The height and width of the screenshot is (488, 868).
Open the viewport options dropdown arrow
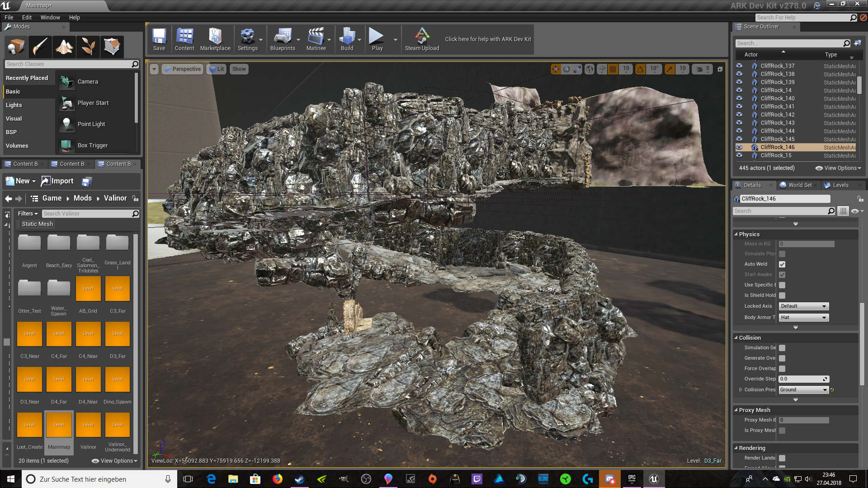pos(154,69)
